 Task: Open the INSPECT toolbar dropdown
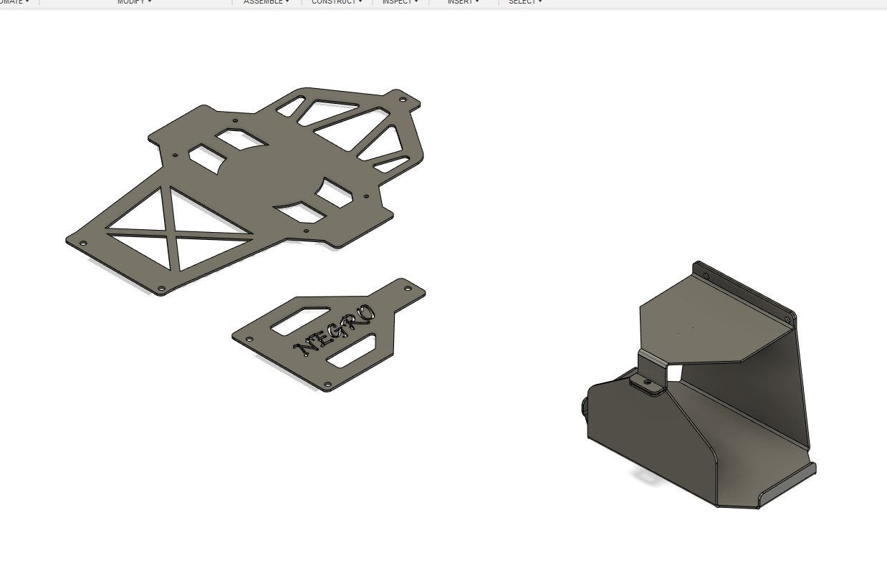400,2
